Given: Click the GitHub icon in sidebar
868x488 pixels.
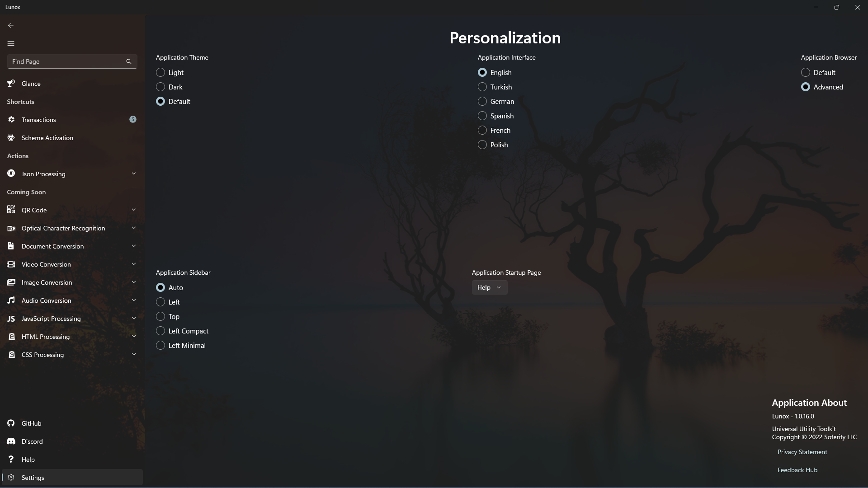Looking at the screenshot, I should (11, 423).
